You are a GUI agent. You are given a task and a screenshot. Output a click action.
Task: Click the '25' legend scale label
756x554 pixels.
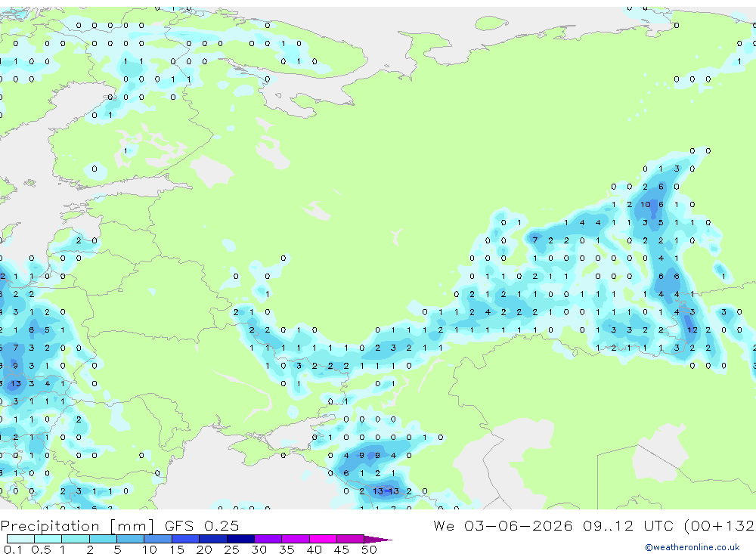[232, 549]
